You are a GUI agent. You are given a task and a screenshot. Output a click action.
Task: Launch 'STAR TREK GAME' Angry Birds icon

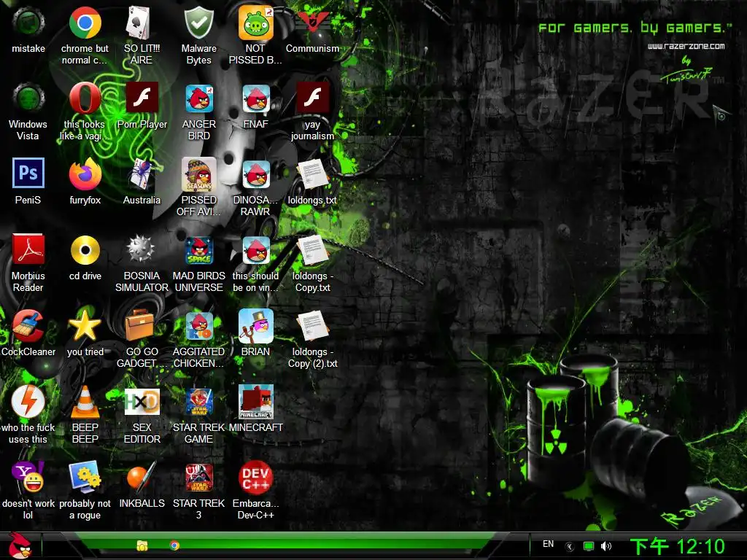[x=198, y=401]
